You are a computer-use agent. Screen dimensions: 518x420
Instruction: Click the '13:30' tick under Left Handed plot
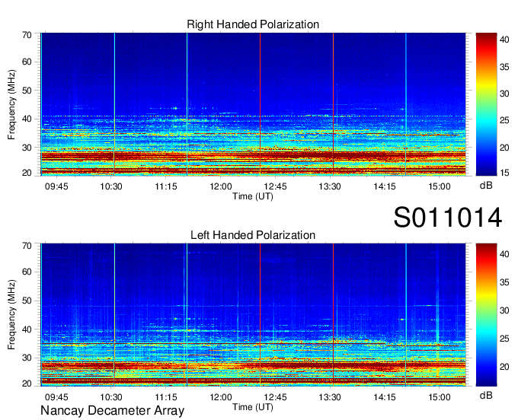click(x=330, y=397)
